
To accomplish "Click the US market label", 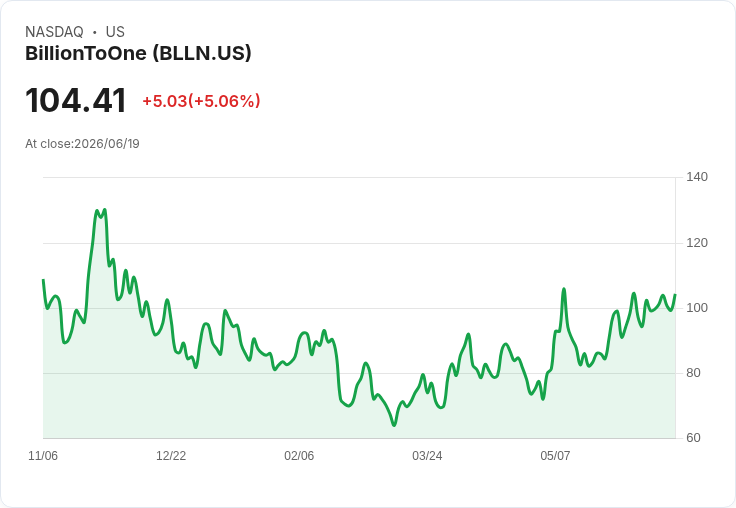I will pyautogui.click(x=115, y=32).
